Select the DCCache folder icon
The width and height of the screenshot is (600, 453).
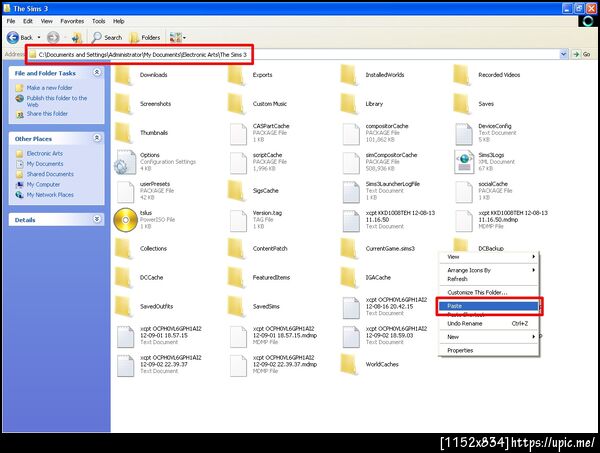(x=124, y=277)
